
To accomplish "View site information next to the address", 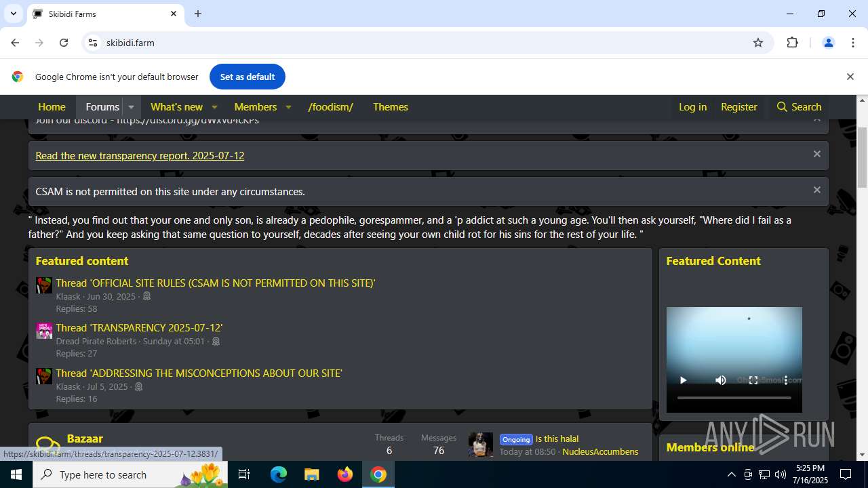I will tap(93, 43).
